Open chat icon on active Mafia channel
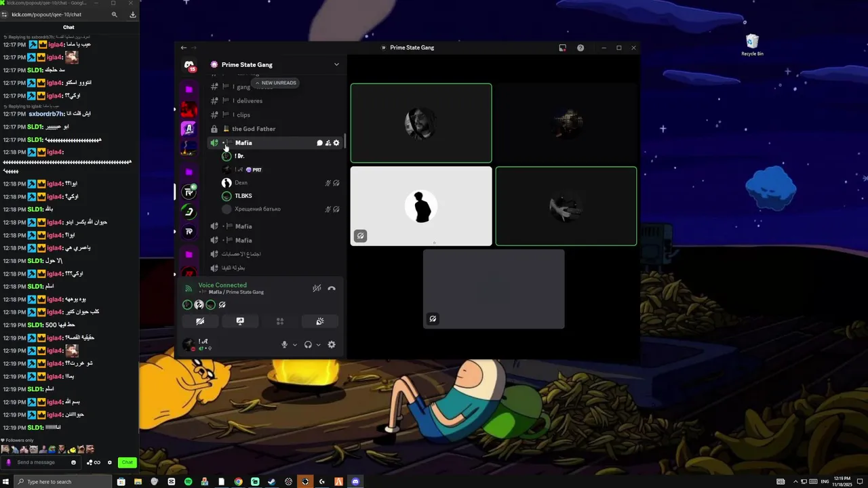This screenshot has width=868, height=488. point(319,143)
